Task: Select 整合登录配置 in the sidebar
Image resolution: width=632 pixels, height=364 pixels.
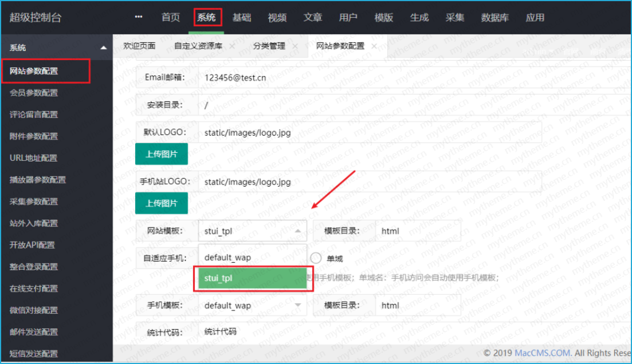Action: [34, 267]
